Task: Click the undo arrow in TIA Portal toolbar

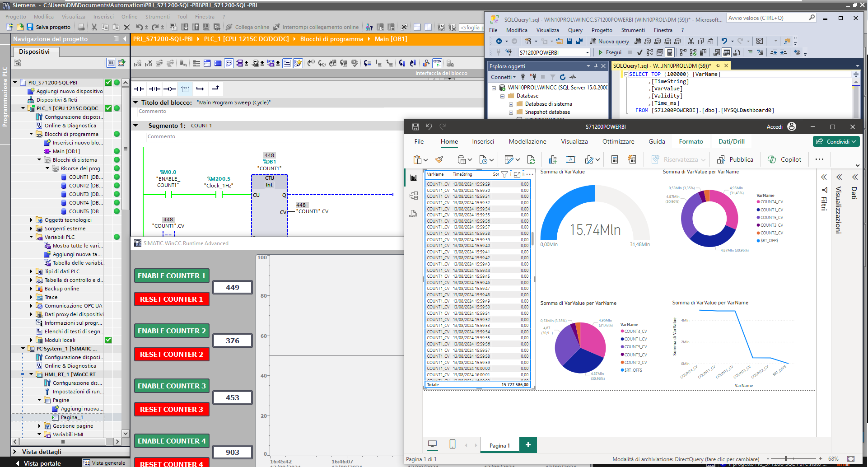Action: [139, 27]
